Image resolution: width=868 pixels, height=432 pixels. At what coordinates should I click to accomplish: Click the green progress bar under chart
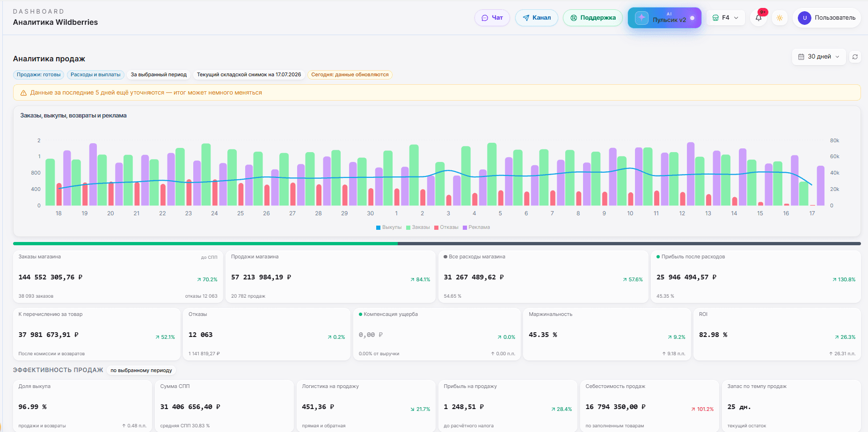point(205,243)
